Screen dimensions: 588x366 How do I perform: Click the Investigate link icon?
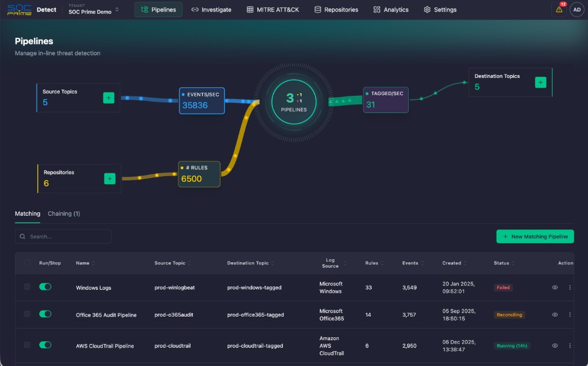click(x=195, y=9)
